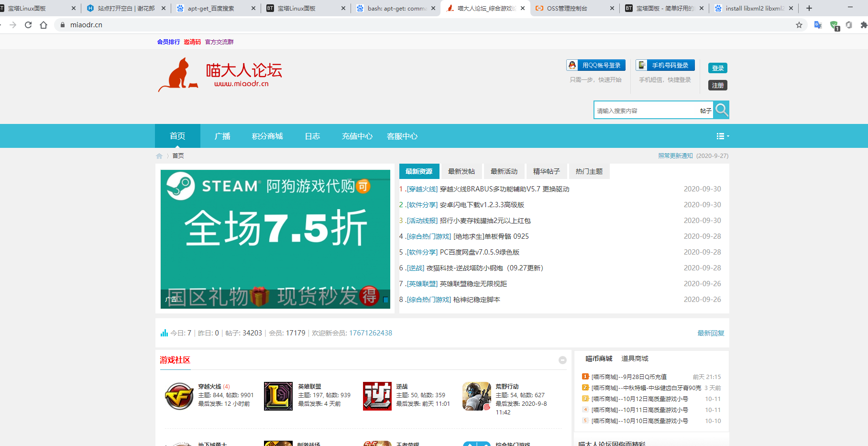Open the STEAM 阿狗游戏代购 banner ad

coord(275,239)
